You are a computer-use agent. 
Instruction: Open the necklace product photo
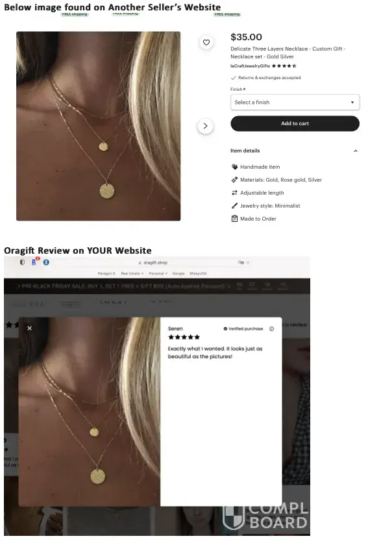click(x=99, y=126)
